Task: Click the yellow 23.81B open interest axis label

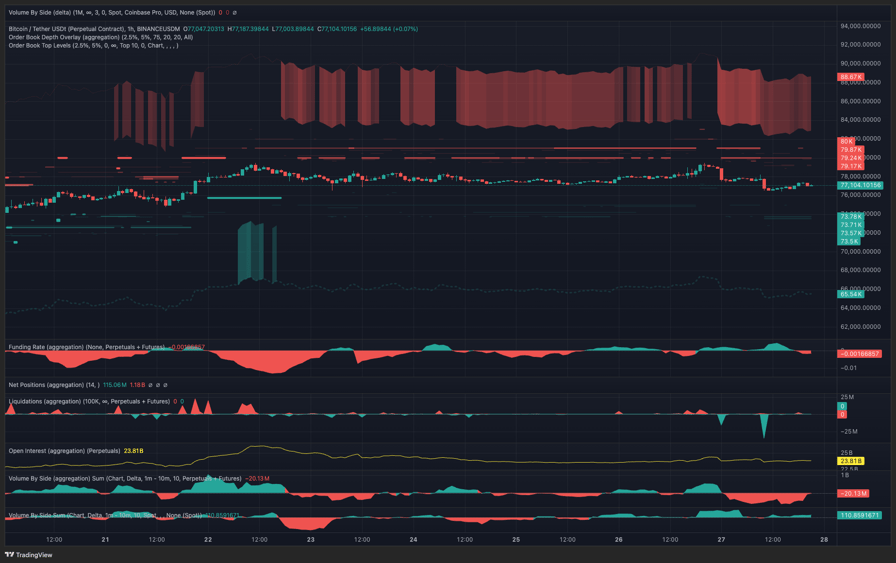Action: 851,461
